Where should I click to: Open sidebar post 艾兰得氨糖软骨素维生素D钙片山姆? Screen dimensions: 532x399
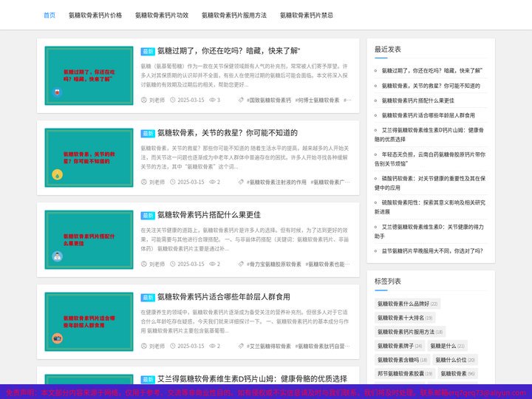[x=429, y=134]
